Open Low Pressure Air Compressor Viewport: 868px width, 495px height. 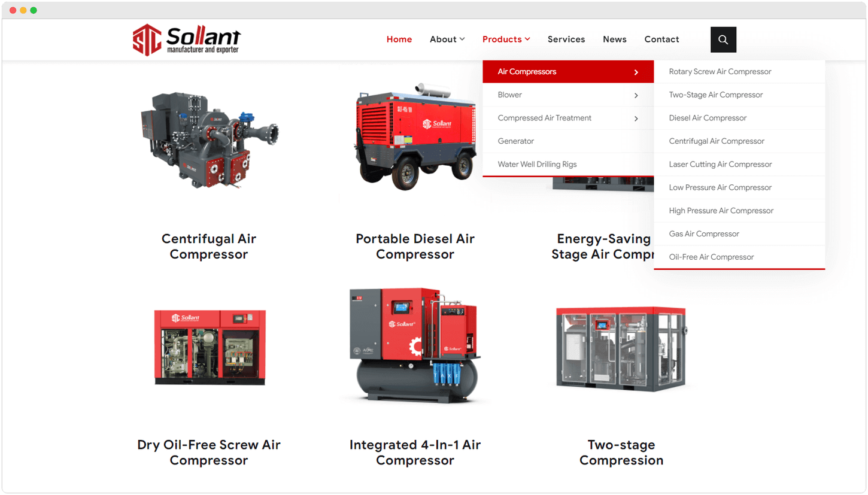[x=739, y=188]
